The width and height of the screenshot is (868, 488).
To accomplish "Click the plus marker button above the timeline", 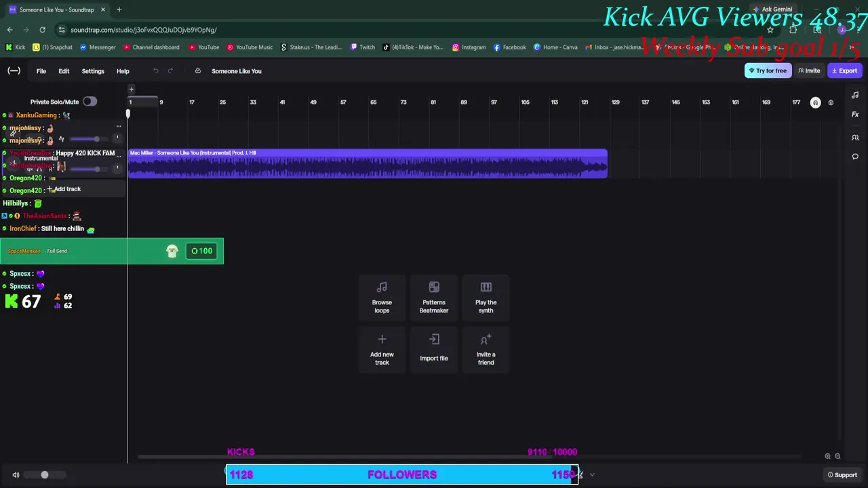I will 132,89.
